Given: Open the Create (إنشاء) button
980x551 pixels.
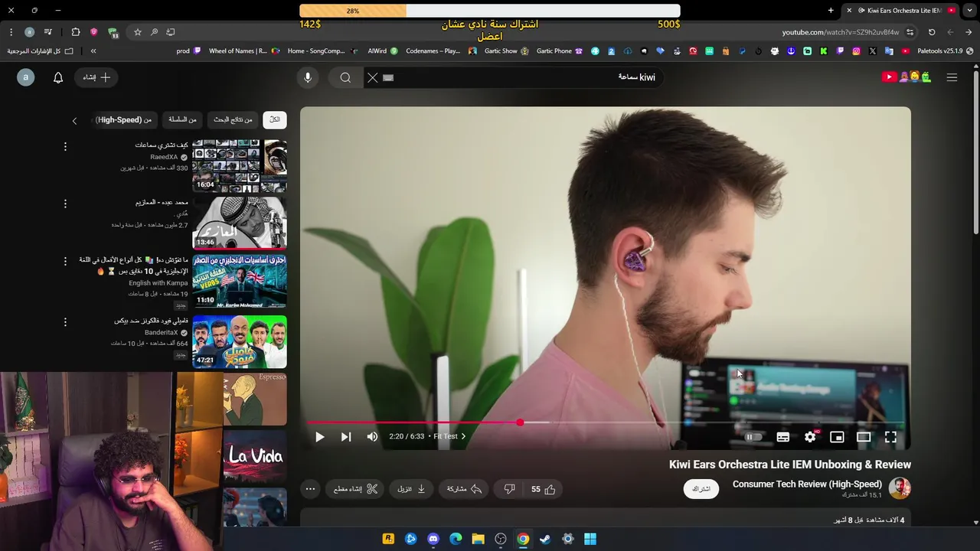Looking at the screenshot, I should coord(97,77).
